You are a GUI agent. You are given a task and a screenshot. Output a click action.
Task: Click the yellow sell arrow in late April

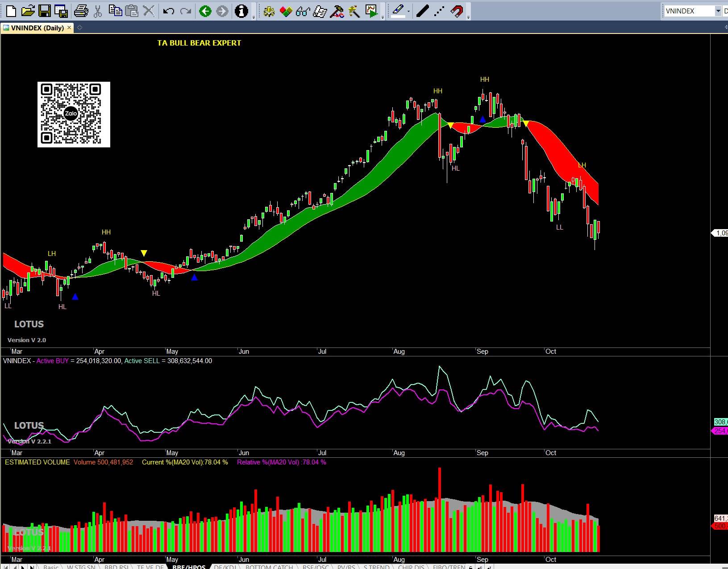tap(144, 254)
